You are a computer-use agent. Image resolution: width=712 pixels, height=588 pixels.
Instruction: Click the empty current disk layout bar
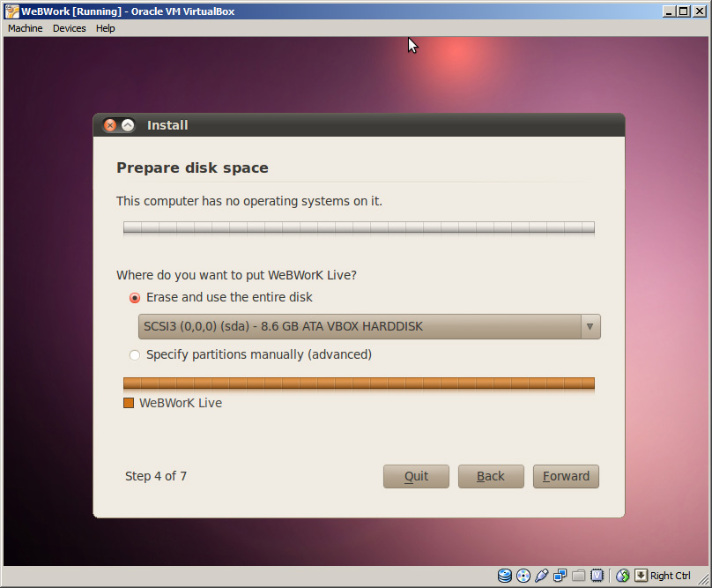pyautogui.click(x=359, y=227)
